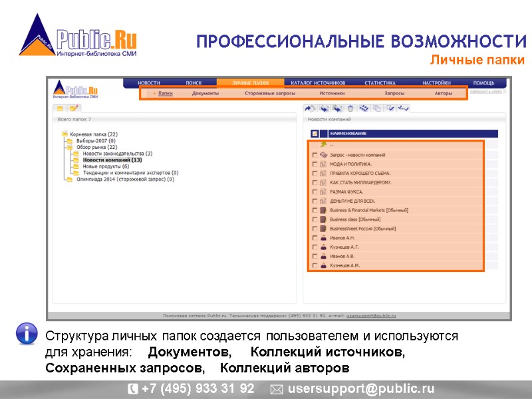Tick the checkbox for 'Запрос - новости компаний'
The height and width of the screenshot is (399, 532).
click(315, 155)
